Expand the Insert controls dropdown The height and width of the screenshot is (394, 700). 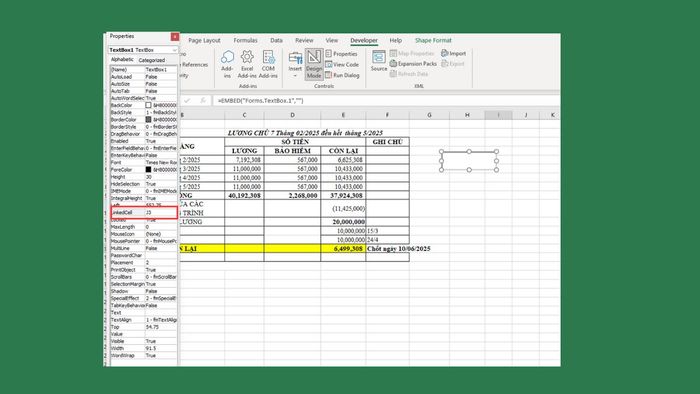(295, 65)
